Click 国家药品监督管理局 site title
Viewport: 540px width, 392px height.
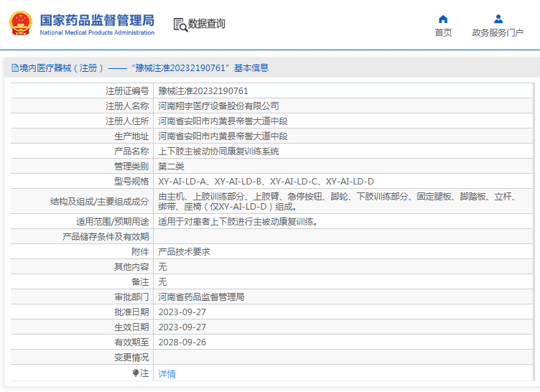[97, 20]
